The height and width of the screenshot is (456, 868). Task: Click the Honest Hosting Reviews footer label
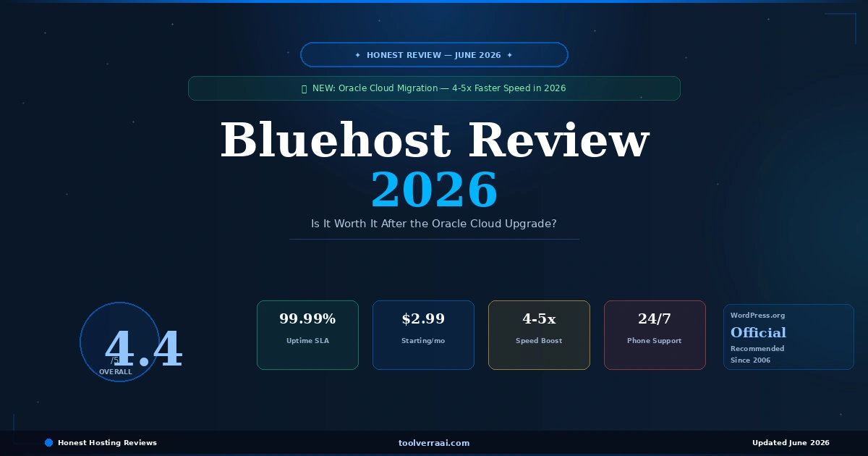pyautogui.click(x=107, y=442)
